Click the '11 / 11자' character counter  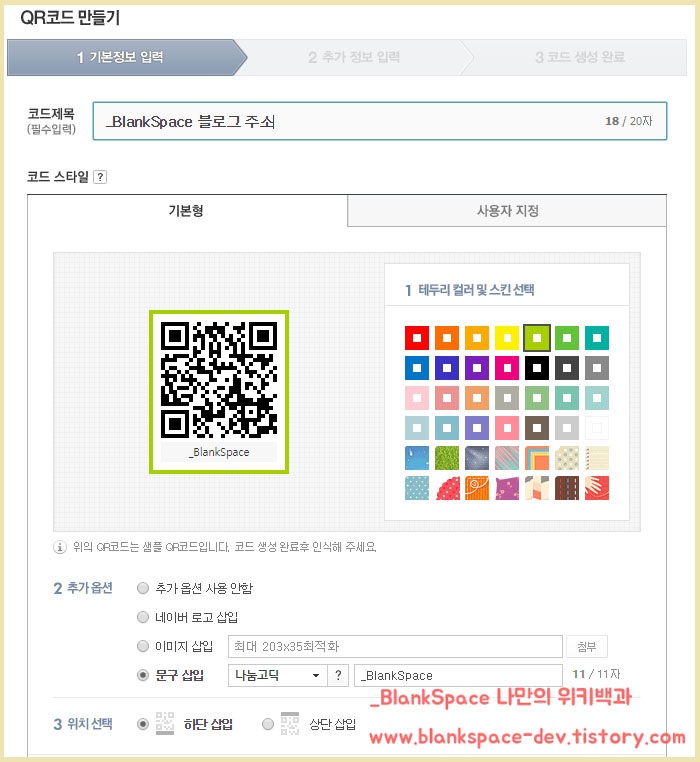pos(596,674)
